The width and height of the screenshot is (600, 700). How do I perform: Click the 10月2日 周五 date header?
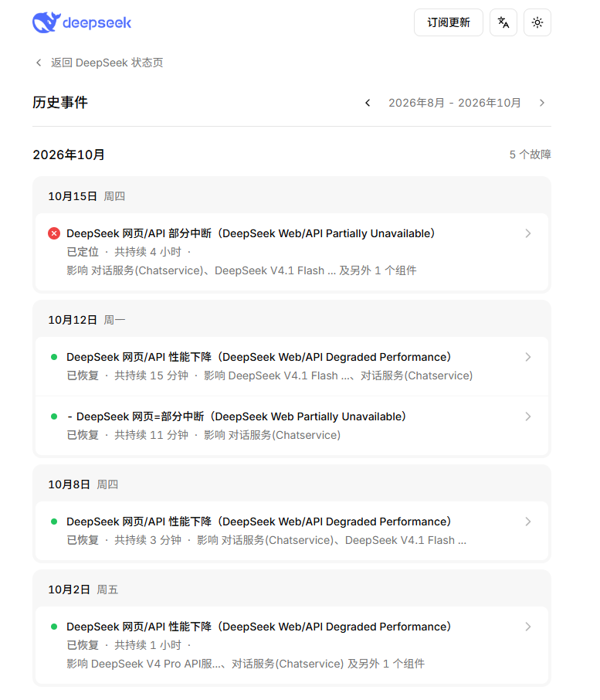pyautogui.click(x=83, y=590)
